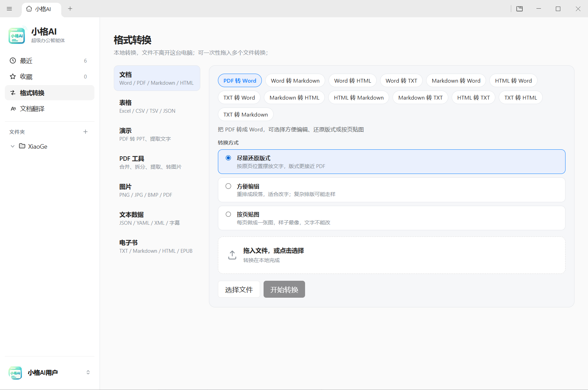Screen dimensions: 588x390
Task: Choose PDF 转 Word conversion
Action: coord(240,81)
